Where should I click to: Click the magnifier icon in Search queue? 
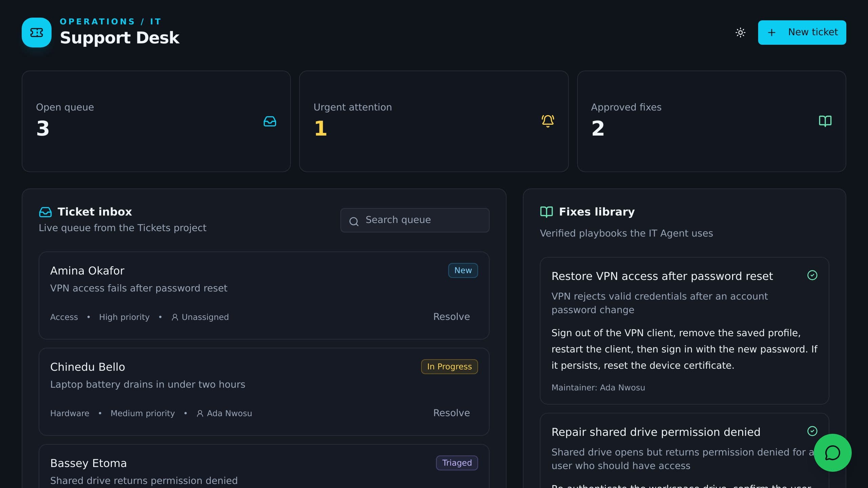click(354, 221)
